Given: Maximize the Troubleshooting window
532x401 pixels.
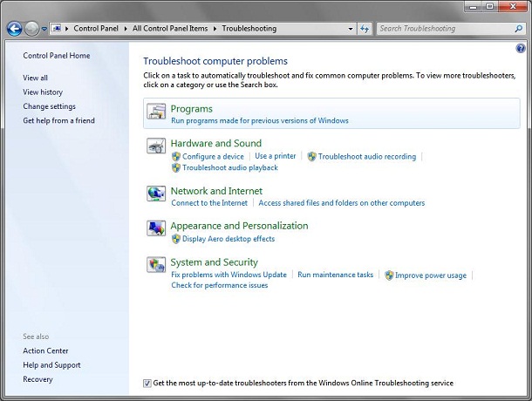Looking at the screenshot, I should (489, 6).
